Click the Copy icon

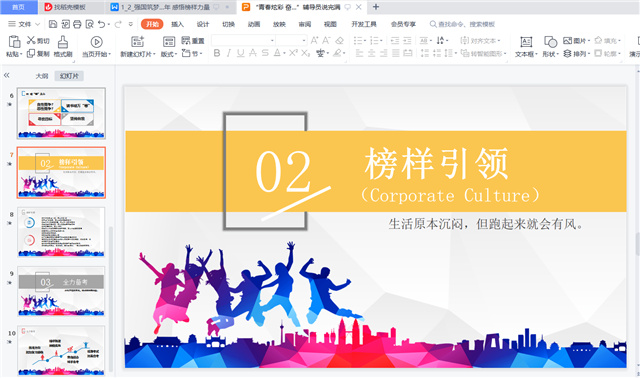(x=31, y=53)
